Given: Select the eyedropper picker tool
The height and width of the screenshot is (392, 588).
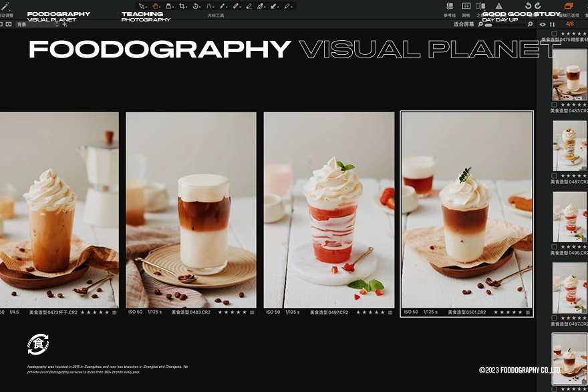Looking at the screenshot, I should pos(223,6).
